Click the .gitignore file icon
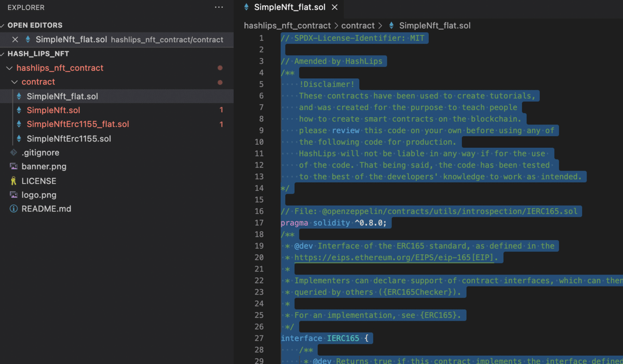Viewport: 623px width, 364px height. [13, 152]
